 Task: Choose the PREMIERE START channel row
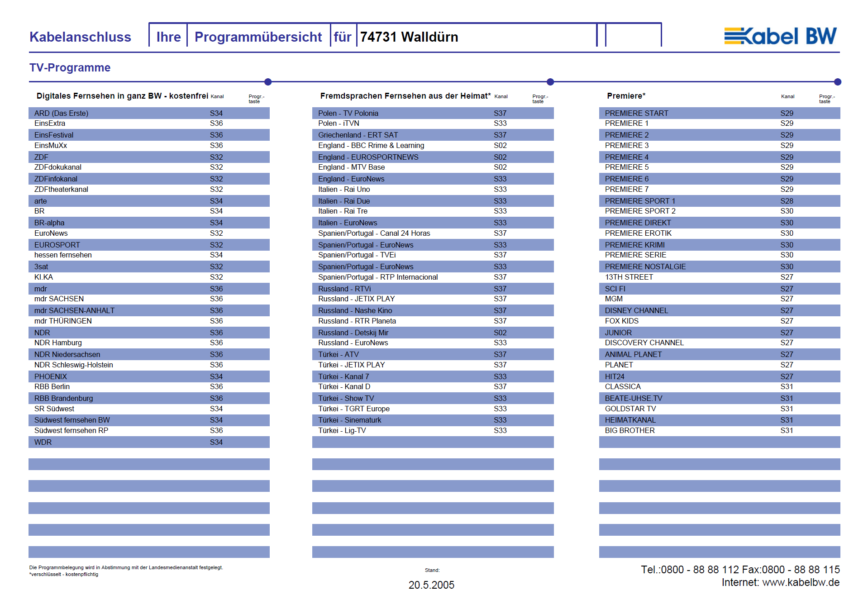pos(719,113)
